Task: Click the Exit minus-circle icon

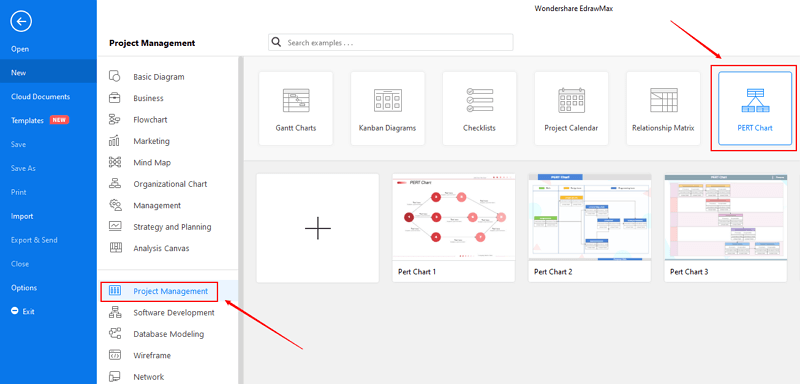Action: pos(15,311)
